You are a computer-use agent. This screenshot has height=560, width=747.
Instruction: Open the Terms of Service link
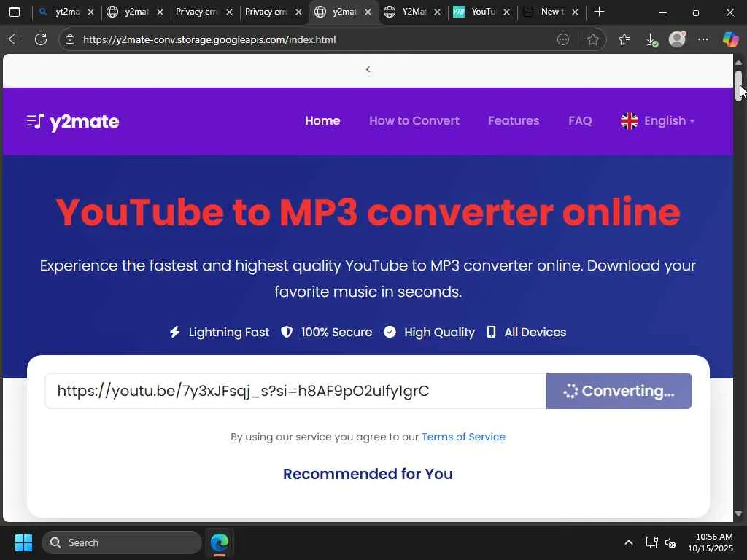pos(463,437)
